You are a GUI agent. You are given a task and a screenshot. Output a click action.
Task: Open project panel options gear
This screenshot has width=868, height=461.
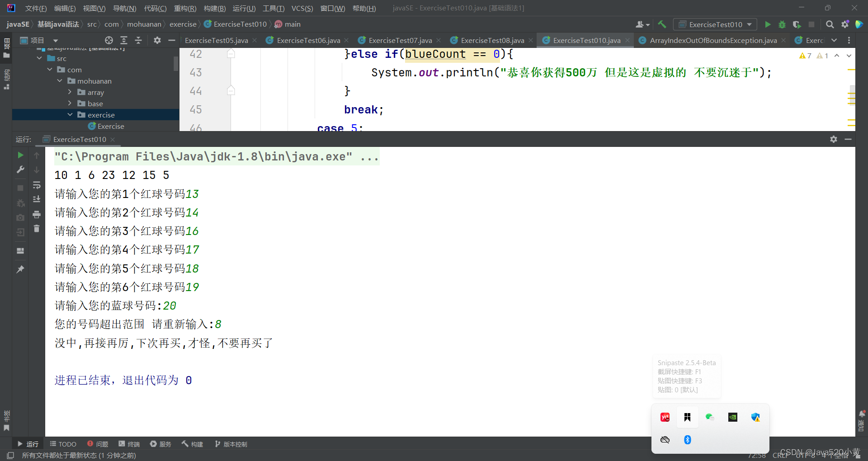[x=157, y=40]
